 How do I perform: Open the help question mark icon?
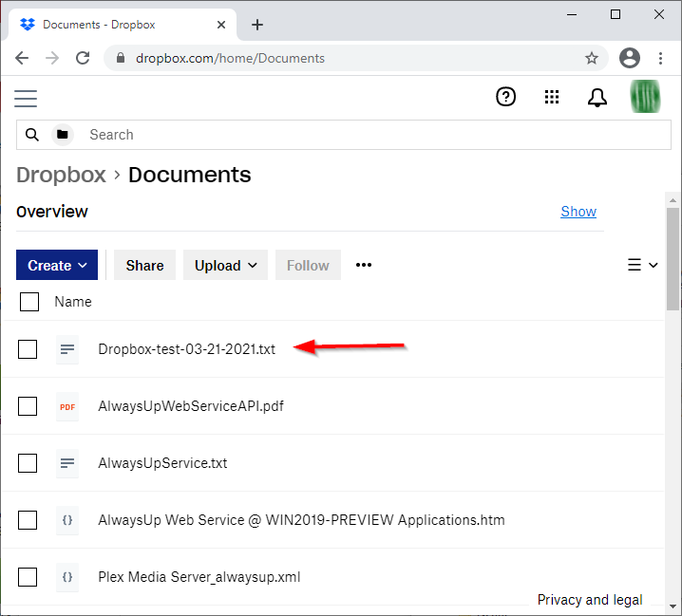pos(505,97)
